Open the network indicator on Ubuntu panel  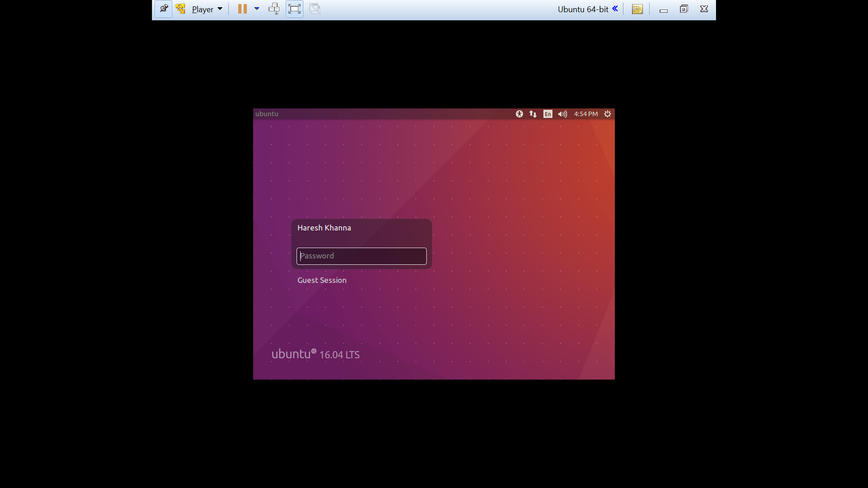[x=533, y=114]
